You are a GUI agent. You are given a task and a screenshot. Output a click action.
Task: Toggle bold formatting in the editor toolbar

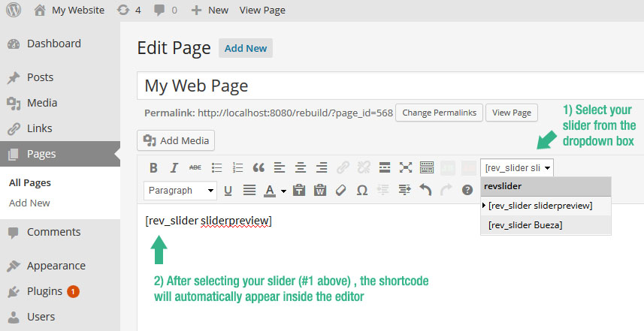pyautogui.click(x=153, y=167)
